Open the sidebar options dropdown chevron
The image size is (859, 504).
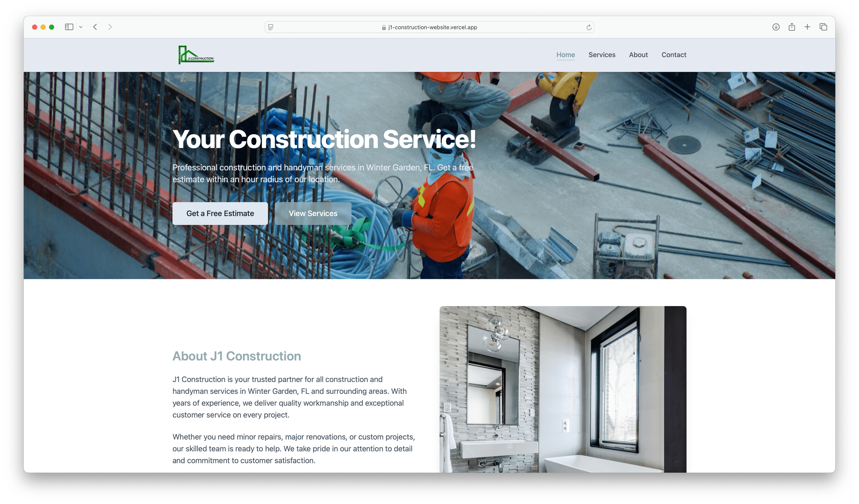[81, 27]
